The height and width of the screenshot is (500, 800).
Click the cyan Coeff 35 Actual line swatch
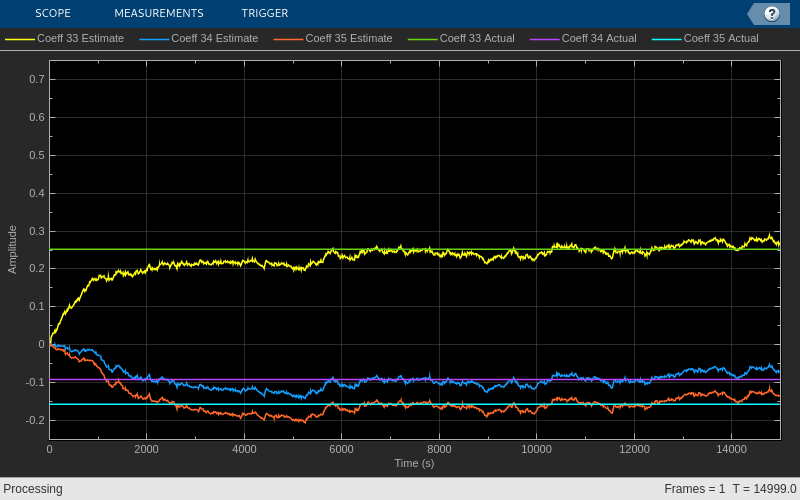[x=666, y=39]
